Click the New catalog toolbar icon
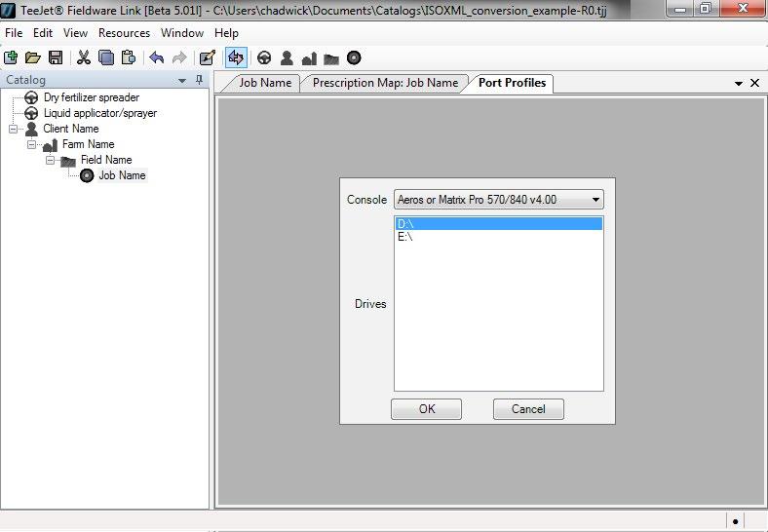 pyautogui.click(x=11, y=57)
